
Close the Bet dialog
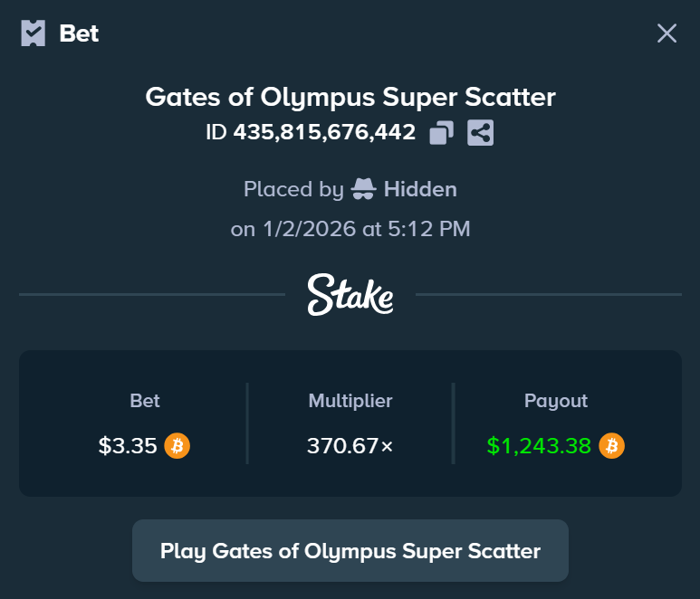point(666,33)
